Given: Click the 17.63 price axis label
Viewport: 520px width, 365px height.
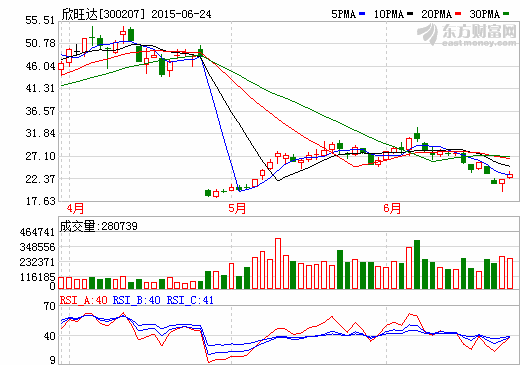Looking at the screenshot, I should [x=40, y=201].
